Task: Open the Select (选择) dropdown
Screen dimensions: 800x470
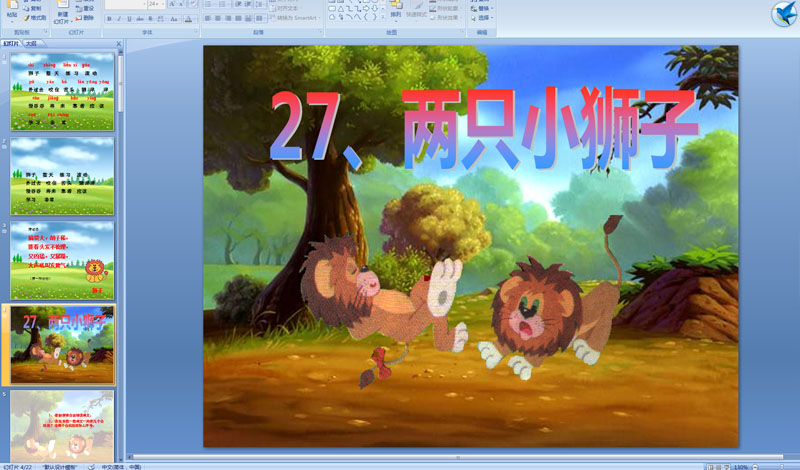Action: coord(482,17)
